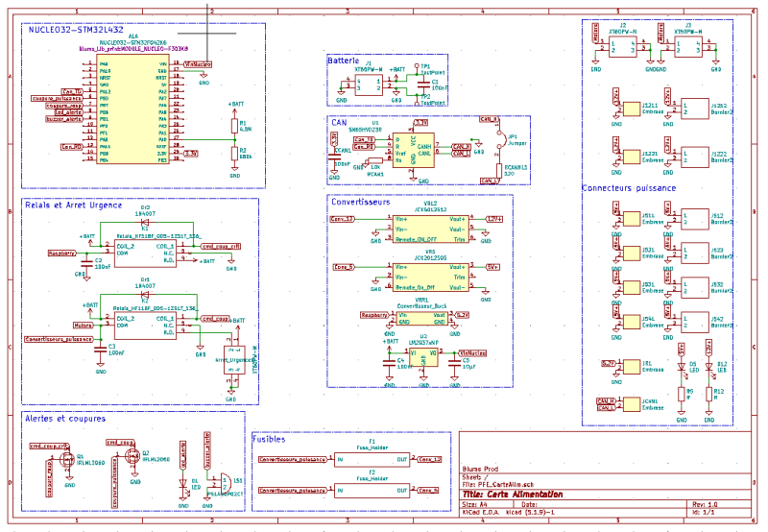Screen dimensions: 768x532
Task: Click the Conv_12 label at VR12 input
Action: pos(342,219)
